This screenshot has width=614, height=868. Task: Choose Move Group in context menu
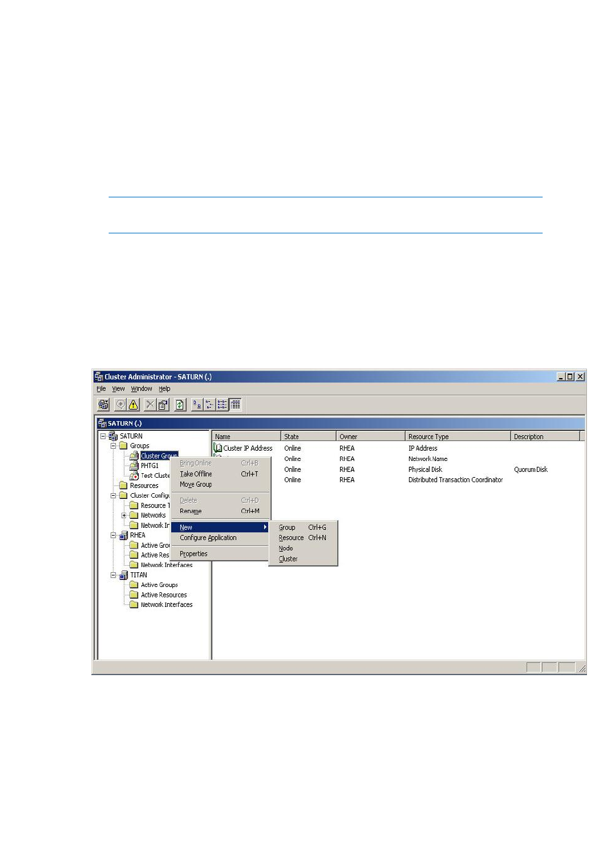(221, 485)
